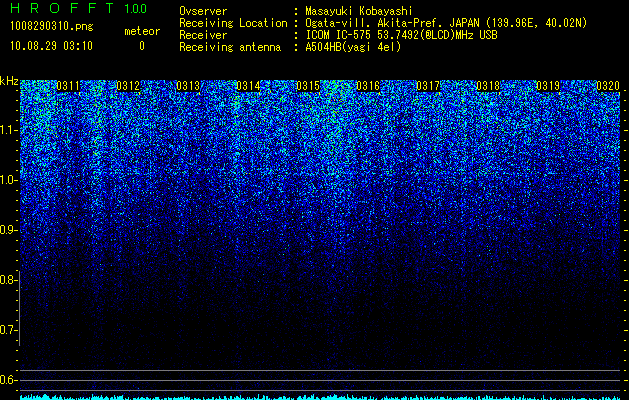Click the HROFFT 1.0.0 title text

79,8
